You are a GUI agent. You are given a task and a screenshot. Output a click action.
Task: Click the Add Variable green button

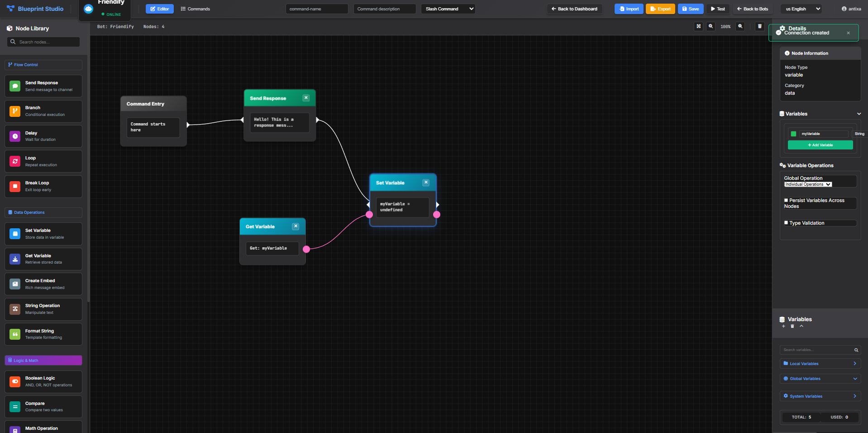pyautogui.click(x=820, y=145)
